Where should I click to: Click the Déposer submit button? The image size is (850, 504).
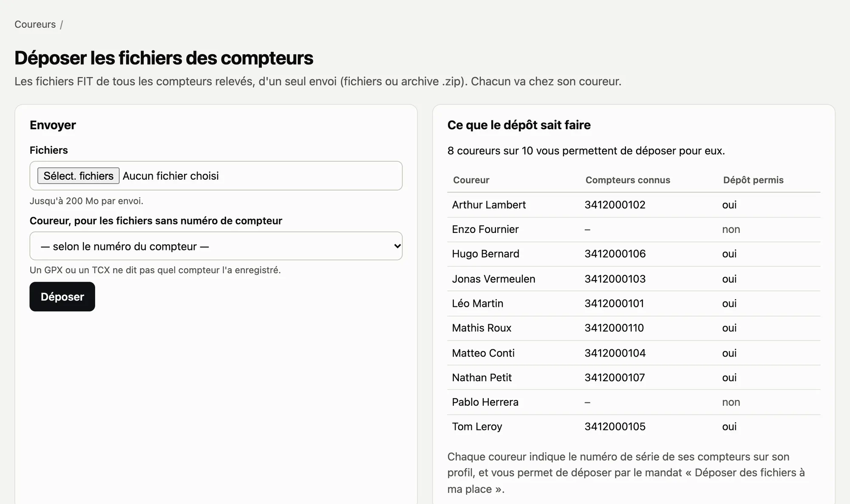coord(62,297)
